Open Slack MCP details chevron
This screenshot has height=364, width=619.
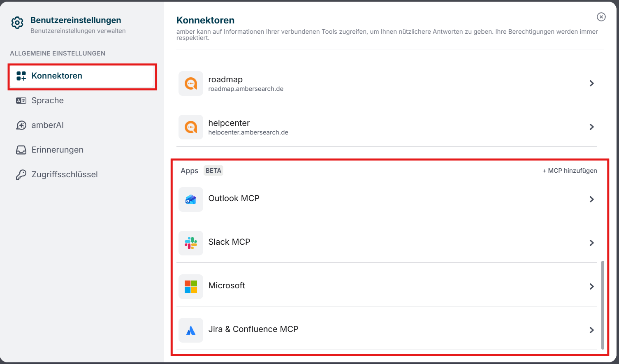[x=592, y=243]
